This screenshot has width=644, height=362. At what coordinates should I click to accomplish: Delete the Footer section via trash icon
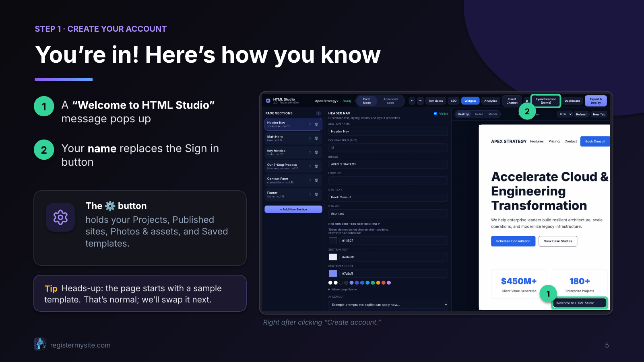[x=316, y=195]
